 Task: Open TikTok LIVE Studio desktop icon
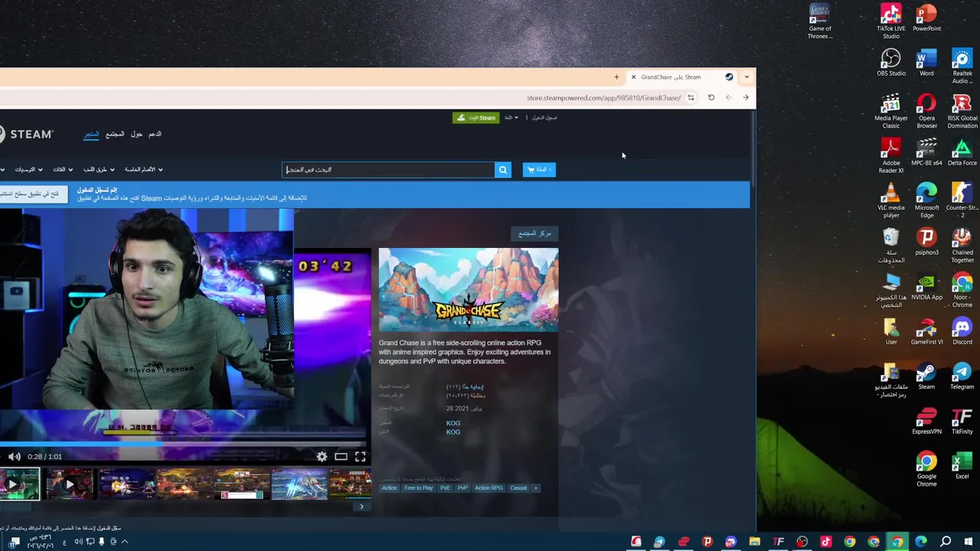891,21
